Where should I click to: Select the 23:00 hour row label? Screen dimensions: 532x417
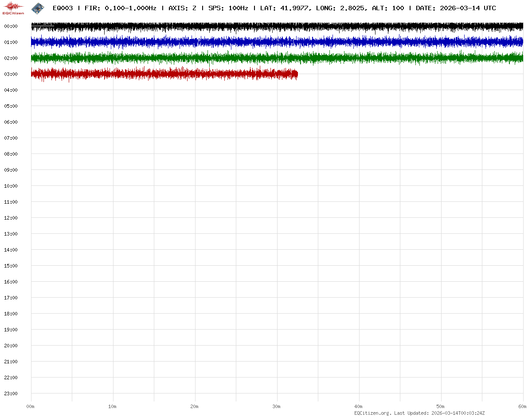pos(11,393)
